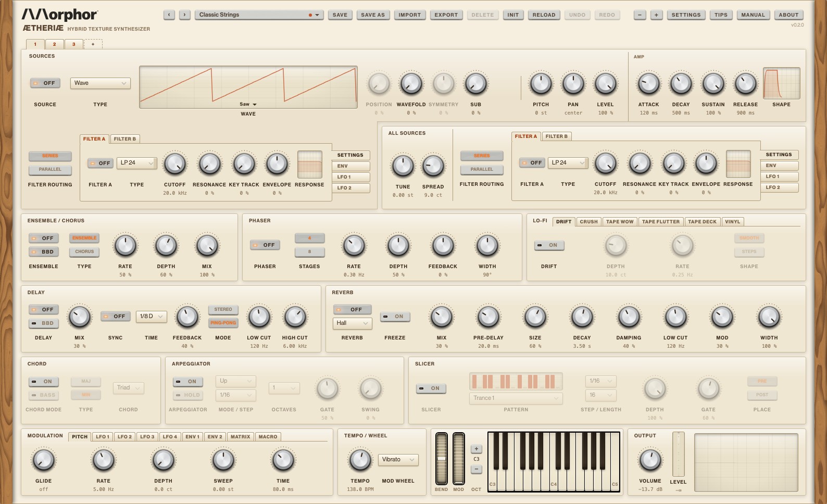Add a new source layer tab with plus
Image resolution: width=827 pixels, height=504 pixels.
[93, 44]
